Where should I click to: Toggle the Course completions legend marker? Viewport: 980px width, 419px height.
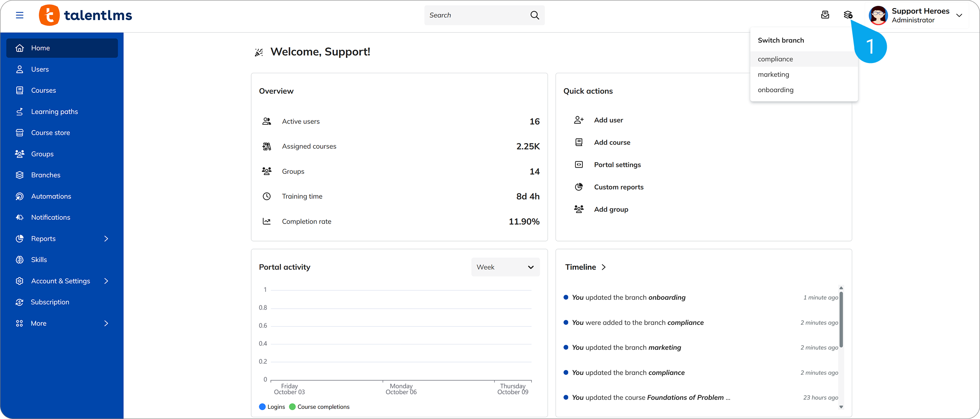click(292, 407)
